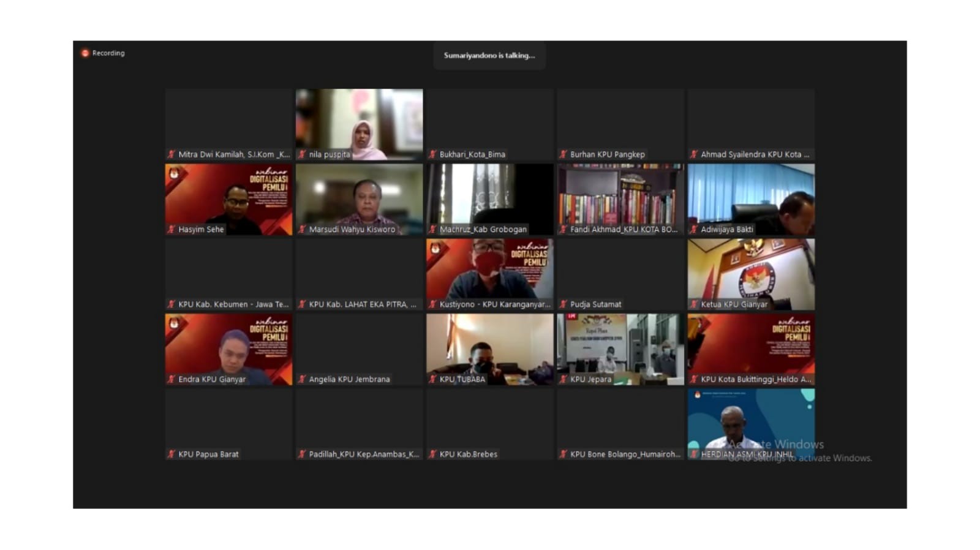The image size is (980, 550).
Task: Click the 'Sumariyandono is talking' banner
Action: [x=489, y=56]
